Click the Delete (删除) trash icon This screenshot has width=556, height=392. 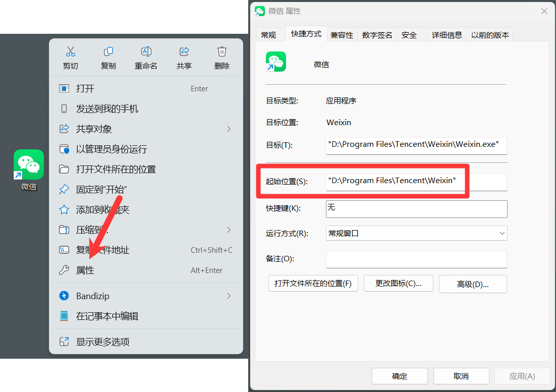click(222, 52)
